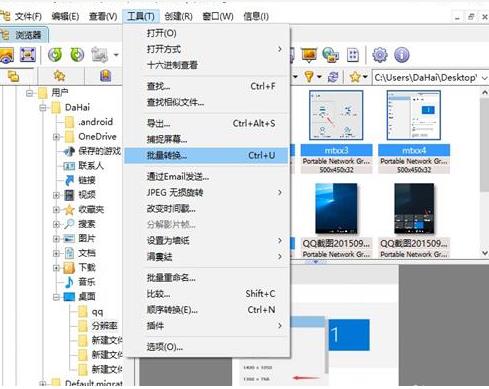Viewport: 489px width, 389px height.
Task: Open the 打开方式 submenu
Action: tap(207, 49)
